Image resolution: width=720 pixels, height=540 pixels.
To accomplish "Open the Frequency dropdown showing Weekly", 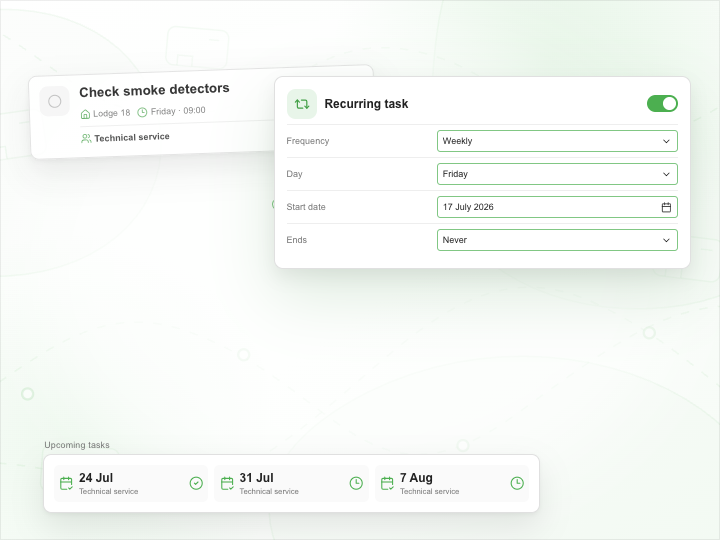I will click(557, 141).
